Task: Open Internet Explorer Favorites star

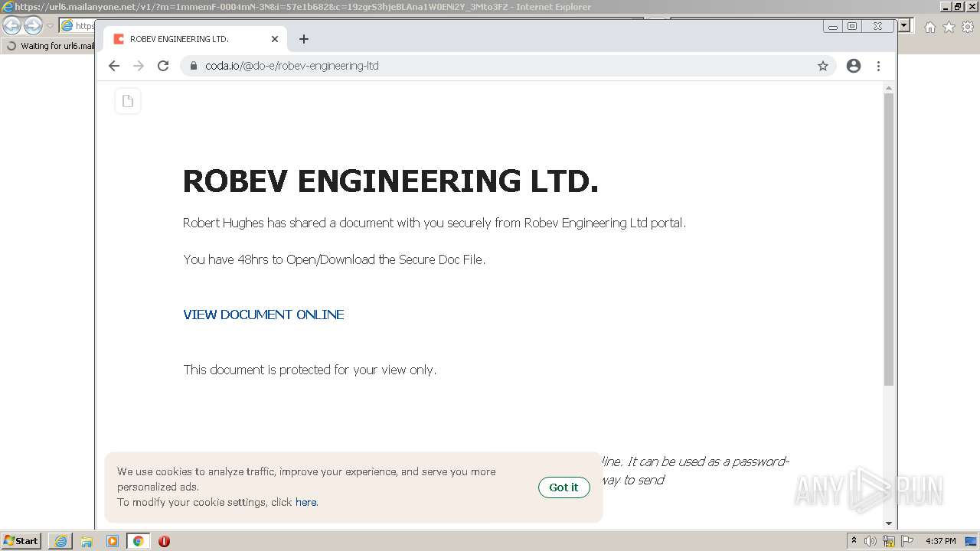Action: click(x=949, y=27)
